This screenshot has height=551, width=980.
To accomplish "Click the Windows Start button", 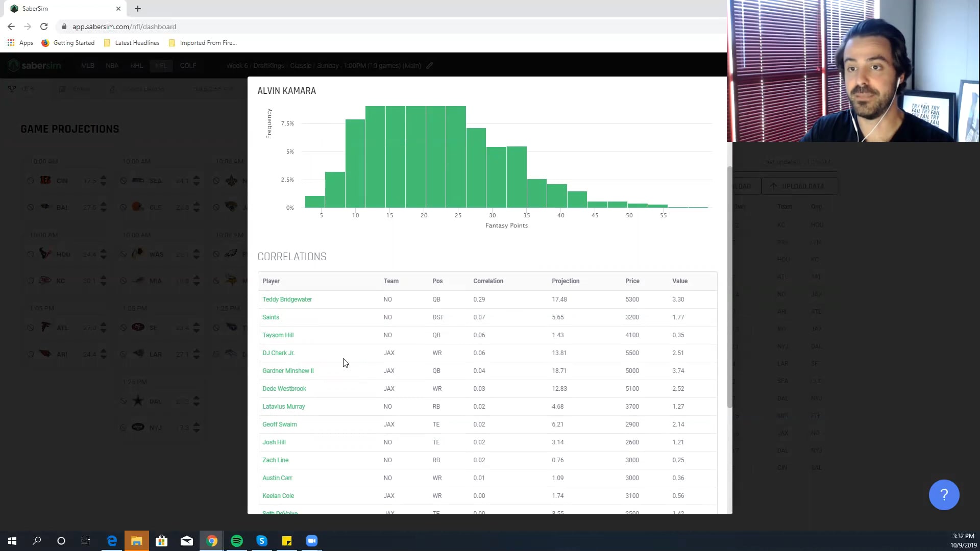I will click(11, 540).
